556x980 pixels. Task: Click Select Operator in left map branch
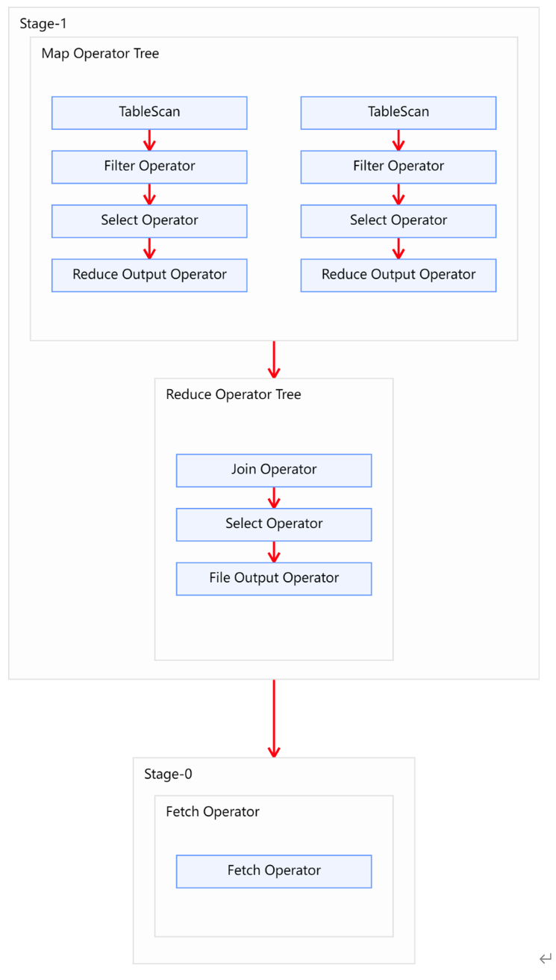click(149, 220)
